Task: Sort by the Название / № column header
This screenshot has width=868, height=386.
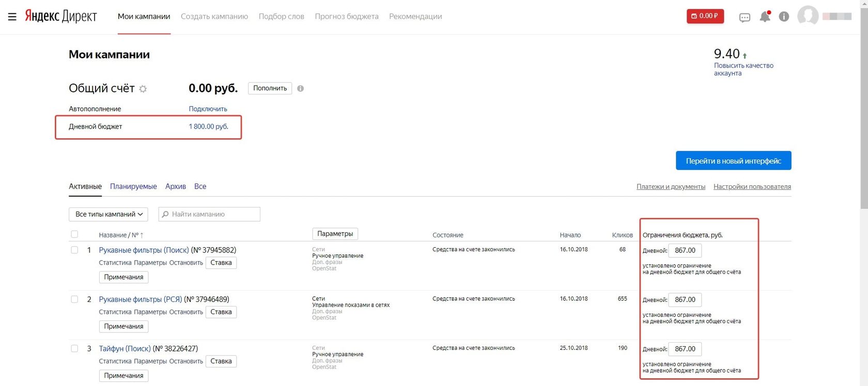Action: (x=118, y=235)
